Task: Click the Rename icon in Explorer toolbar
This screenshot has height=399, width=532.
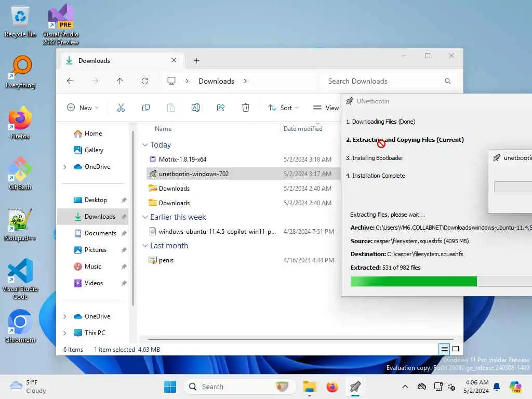Action: click(x=196, y=108)
